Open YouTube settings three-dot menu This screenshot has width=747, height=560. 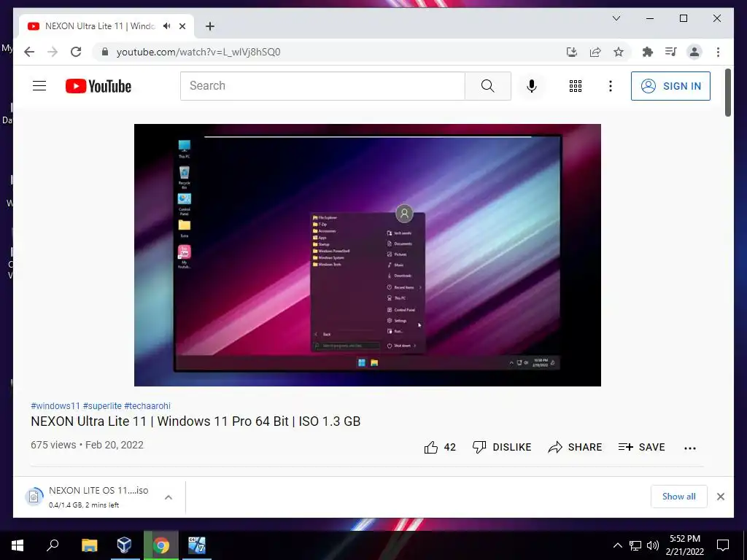click(611, 86)
